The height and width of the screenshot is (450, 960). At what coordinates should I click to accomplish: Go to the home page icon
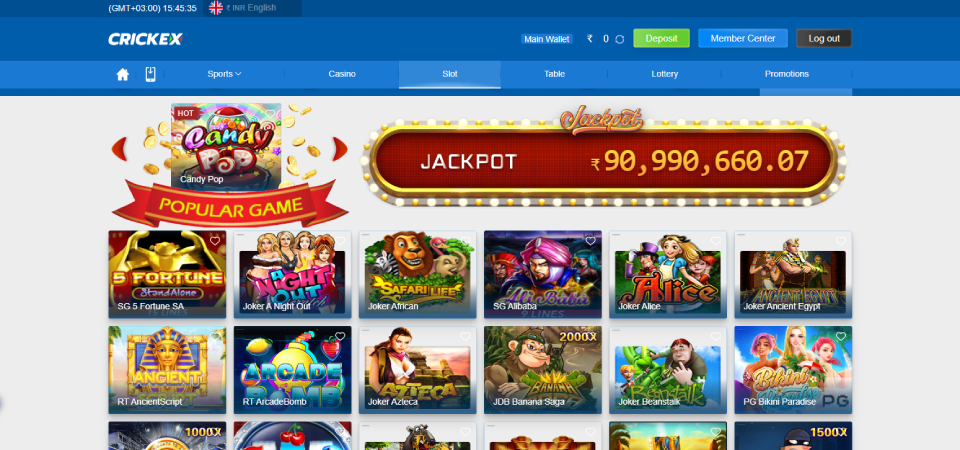[122, 75]
